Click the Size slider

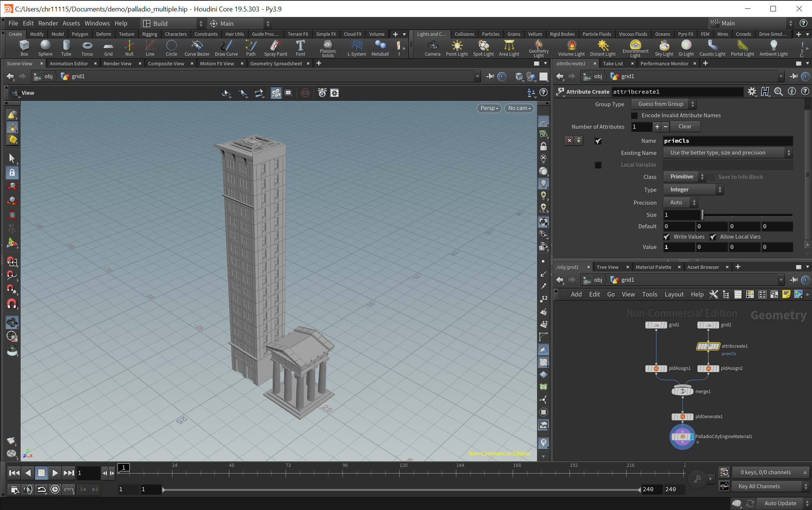747,215
